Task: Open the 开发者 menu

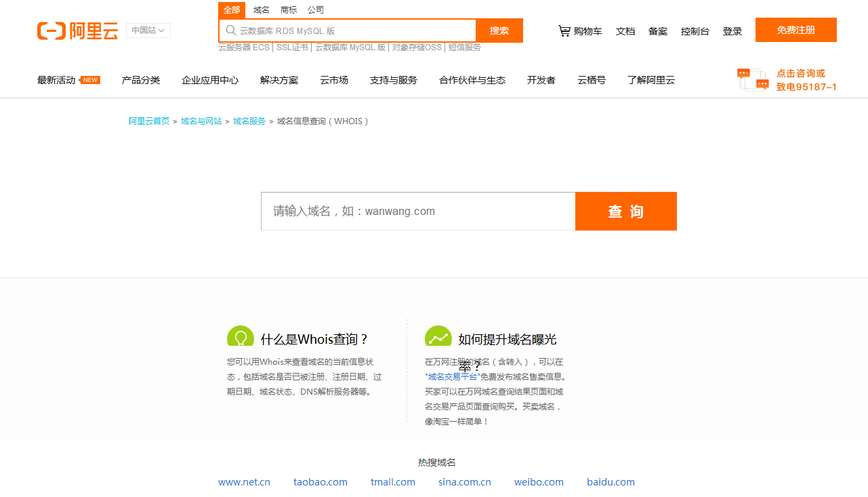Action: click(541, 80)
